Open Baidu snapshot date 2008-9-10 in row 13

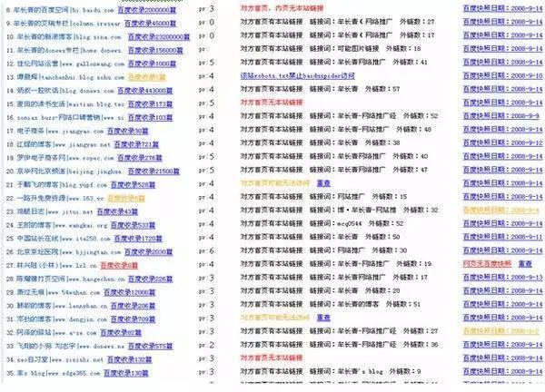tap(502, 75)
